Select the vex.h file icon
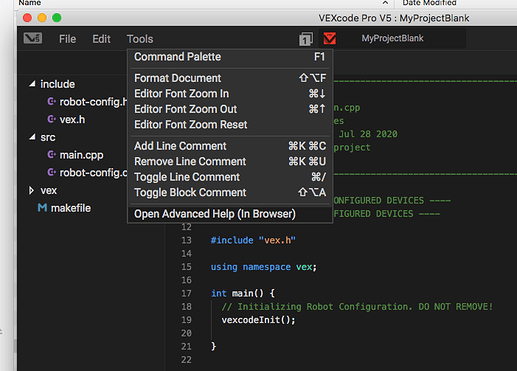This screenshot has width=517, height=371. [x=51, y=119]
